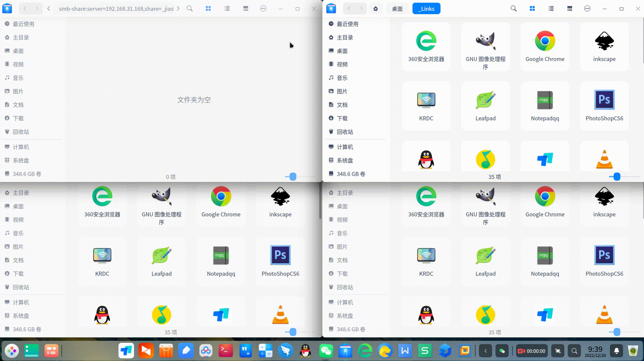Image resolution: width=644 pixels, height=361 pixels.
Task: Select Google Chrome icon in bottom-left window
Action: pos(221,196)
